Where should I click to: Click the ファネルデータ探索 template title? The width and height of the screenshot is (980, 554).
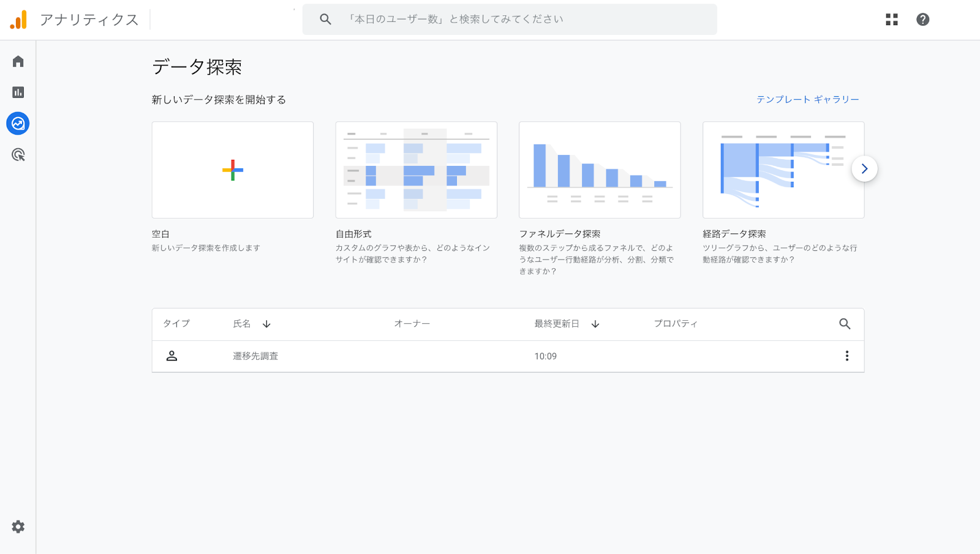tap(560, 234)
